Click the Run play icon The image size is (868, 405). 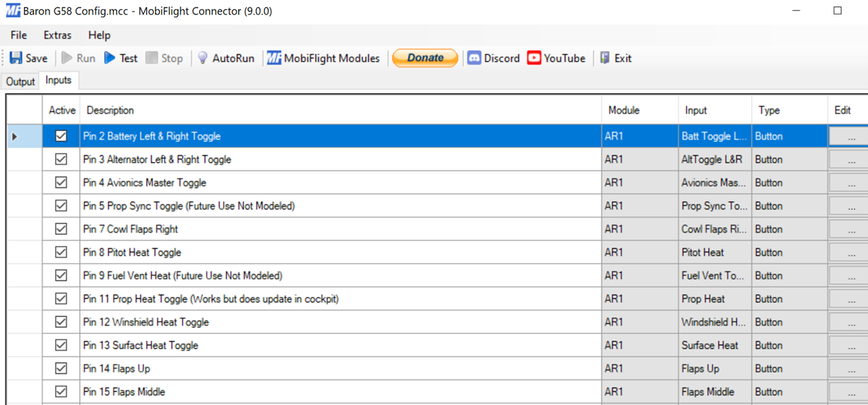click(x=67, y=58)
